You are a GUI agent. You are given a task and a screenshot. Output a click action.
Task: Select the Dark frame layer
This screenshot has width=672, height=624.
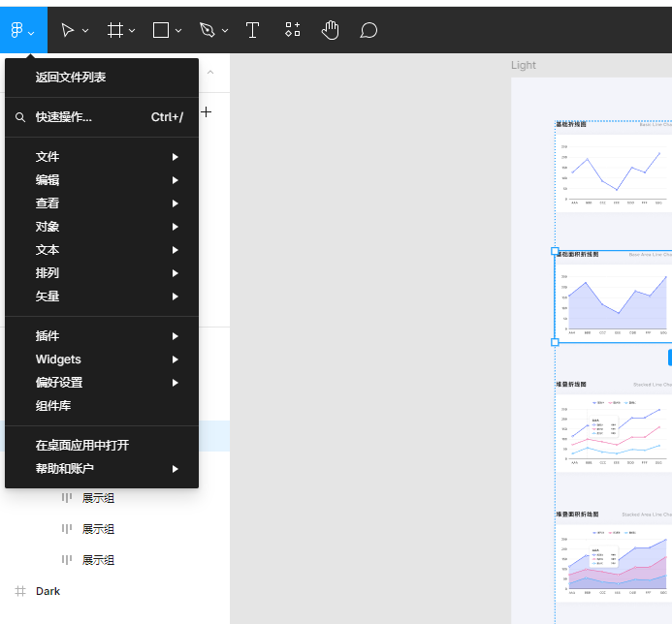click(114, 591)
